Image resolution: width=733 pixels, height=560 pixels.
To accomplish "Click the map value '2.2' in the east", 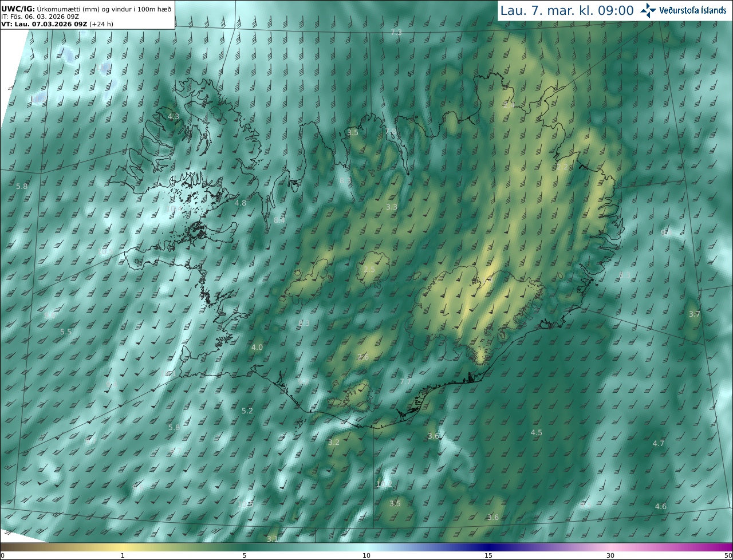I will tap(563, 167).
